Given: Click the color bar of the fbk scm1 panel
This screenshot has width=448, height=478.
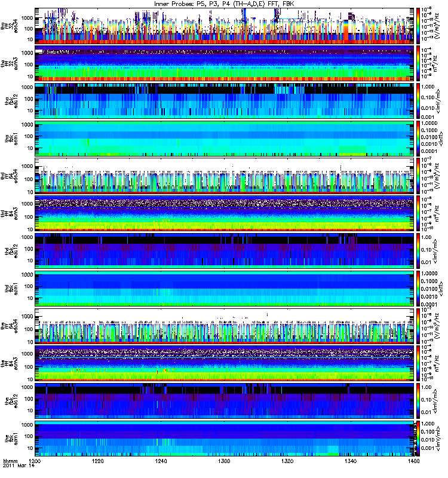Looking at the screenshot, I should pos(418,439).
